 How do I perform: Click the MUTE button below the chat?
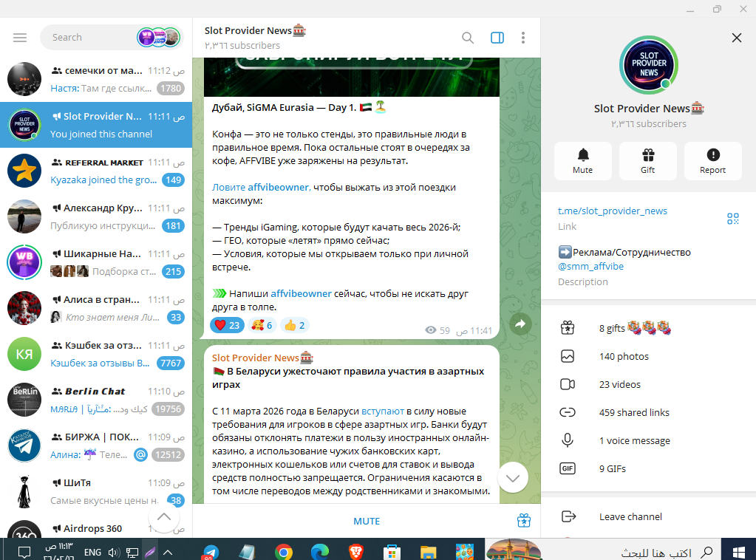[367, 521]
